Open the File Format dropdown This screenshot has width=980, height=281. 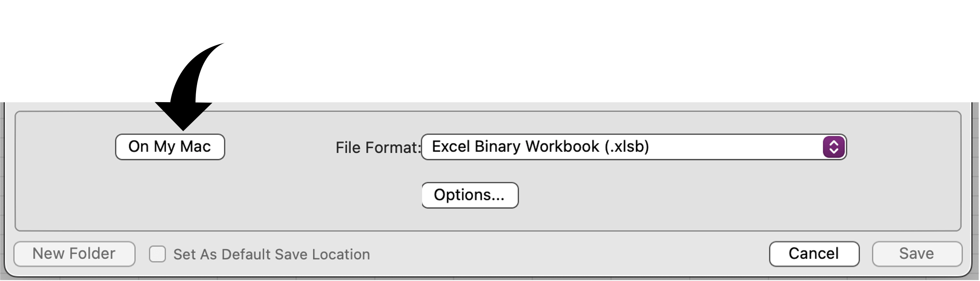pos(634,147)
